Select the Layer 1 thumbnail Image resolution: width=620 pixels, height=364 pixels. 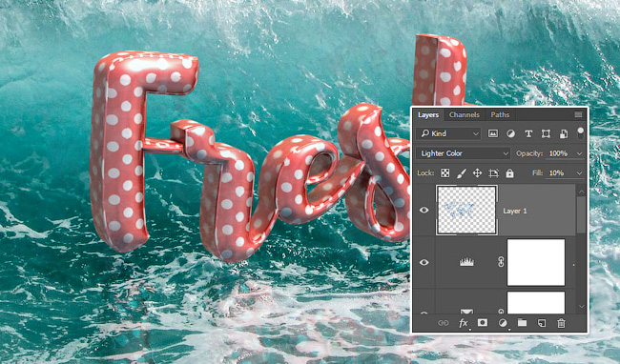click(x=466, y=210)
